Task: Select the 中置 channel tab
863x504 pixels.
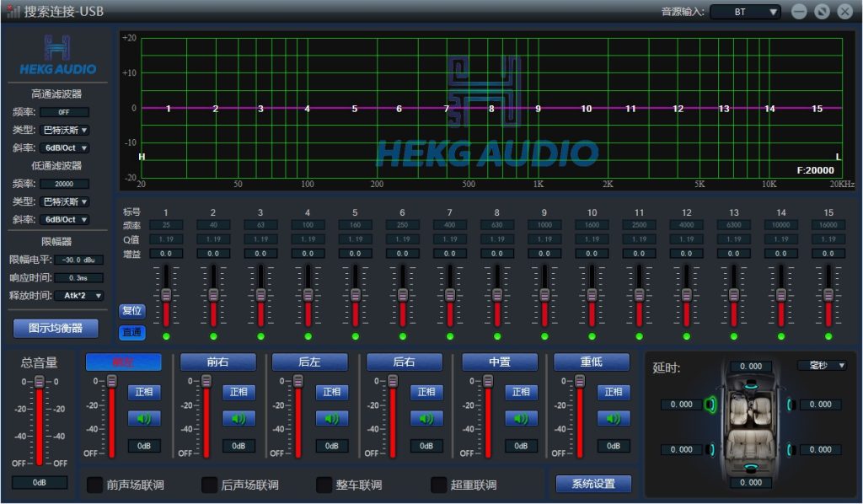Action: (500, 362)
